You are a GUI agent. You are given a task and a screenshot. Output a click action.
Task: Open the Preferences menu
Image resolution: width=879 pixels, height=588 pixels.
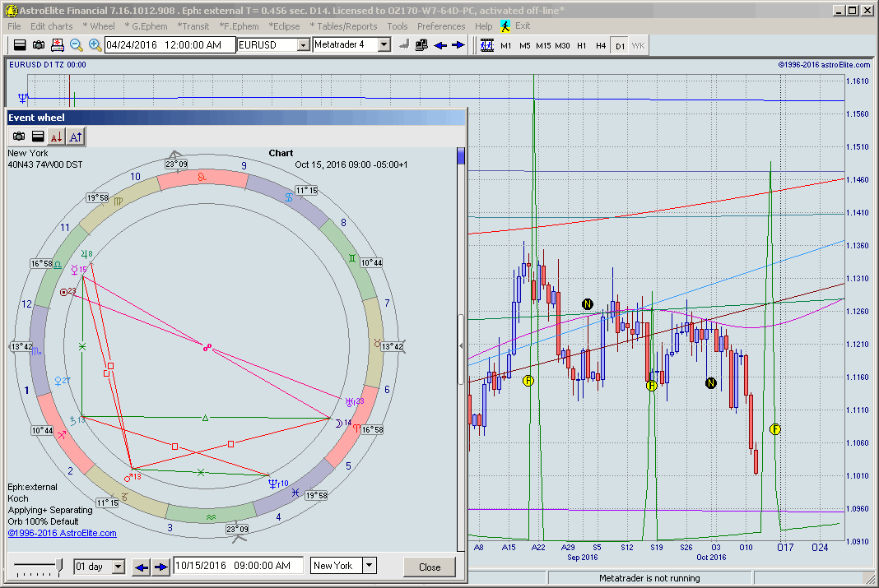[x=441, y=26]
